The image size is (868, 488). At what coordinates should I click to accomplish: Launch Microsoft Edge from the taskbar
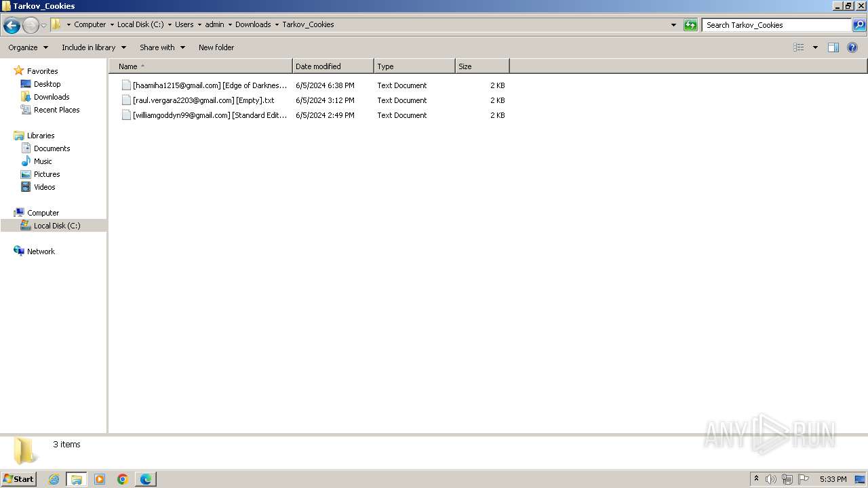[146, 479]
